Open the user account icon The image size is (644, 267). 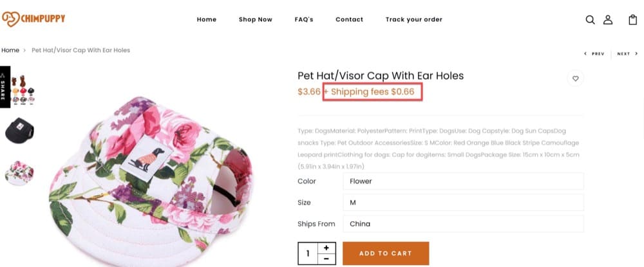pyautogui.click(x=607, y=19)
